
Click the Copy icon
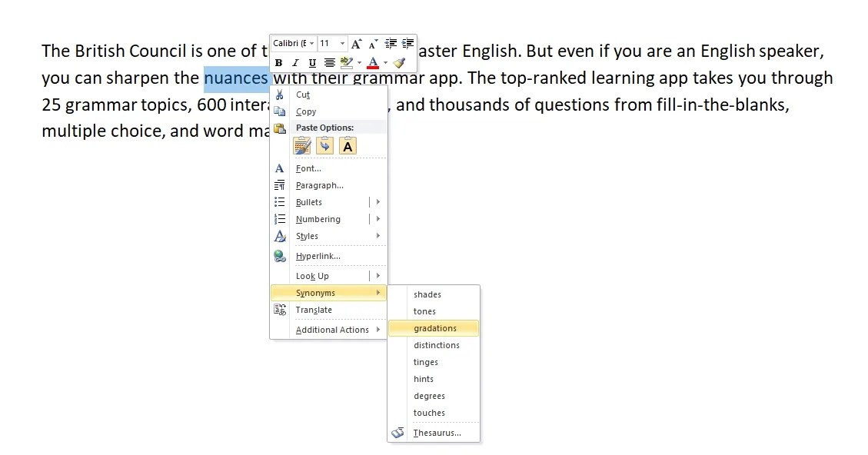coord(279,111)
